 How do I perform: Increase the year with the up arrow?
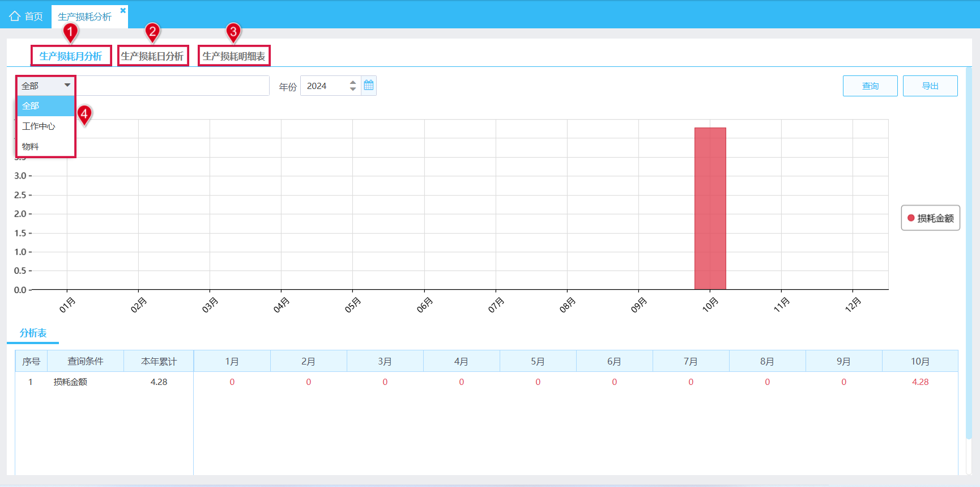tap(353, 83)
